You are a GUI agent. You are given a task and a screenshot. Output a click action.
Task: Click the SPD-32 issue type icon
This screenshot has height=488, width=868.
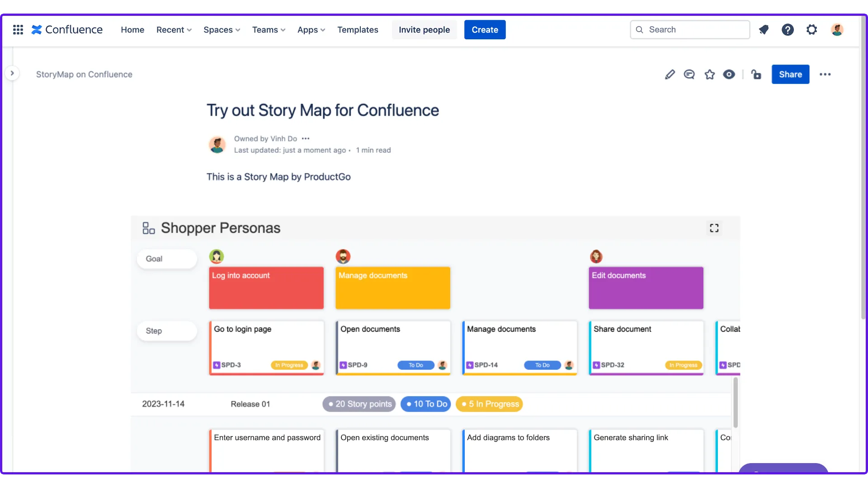[x=596, y=365]
